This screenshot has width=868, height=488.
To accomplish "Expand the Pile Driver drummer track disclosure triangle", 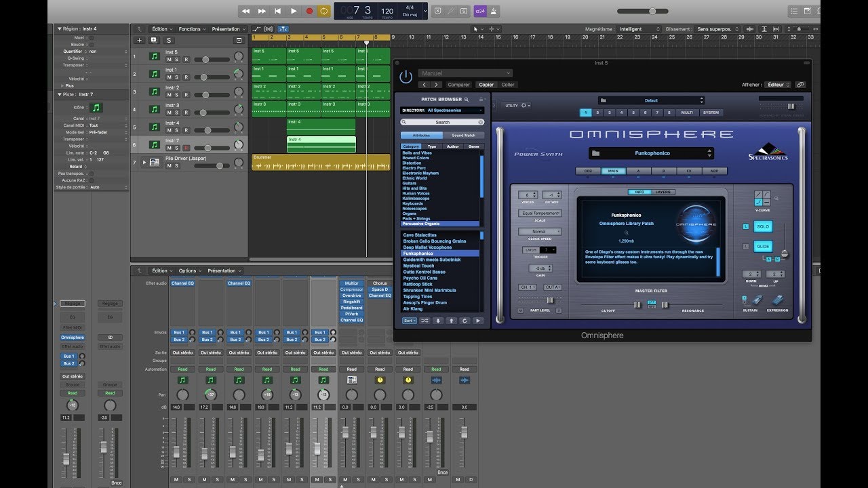I will click(x=143, y=163).
